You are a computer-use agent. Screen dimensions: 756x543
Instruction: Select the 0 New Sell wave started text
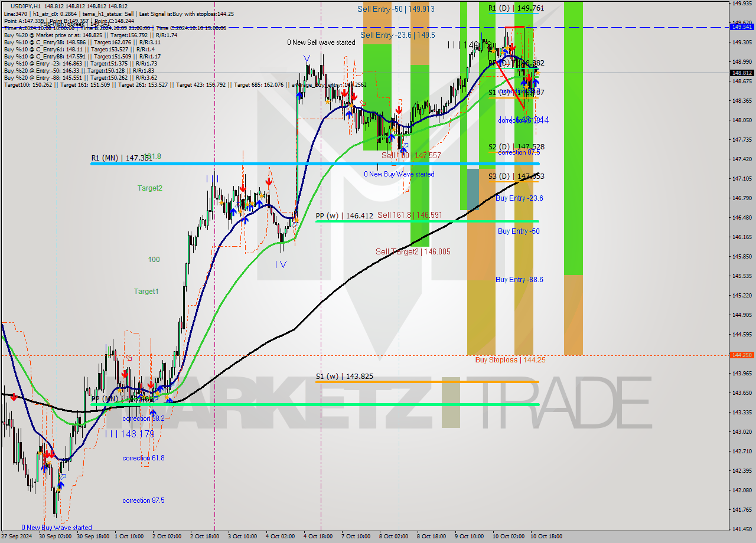coord(321,42)
